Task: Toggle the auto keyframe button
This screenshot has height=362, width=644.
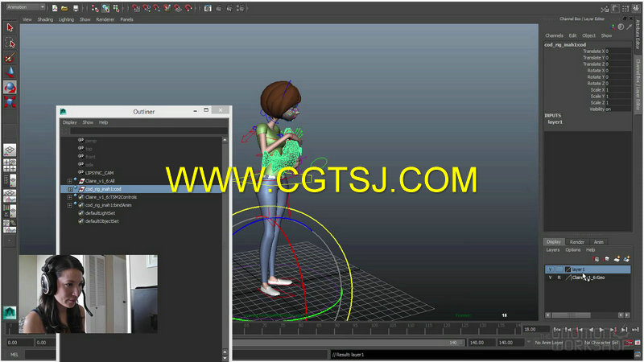Action: click(x=629, y=343)
